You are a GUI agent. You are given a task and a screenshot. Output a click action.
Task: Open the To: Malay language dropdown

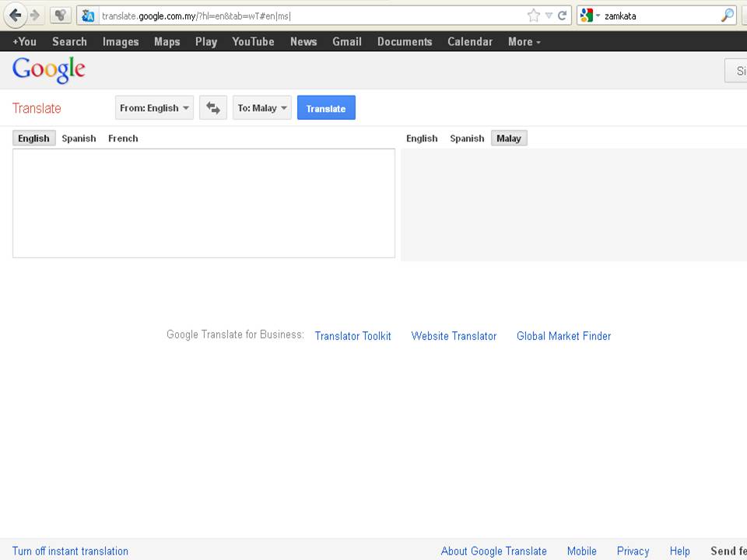pos(262,107)
